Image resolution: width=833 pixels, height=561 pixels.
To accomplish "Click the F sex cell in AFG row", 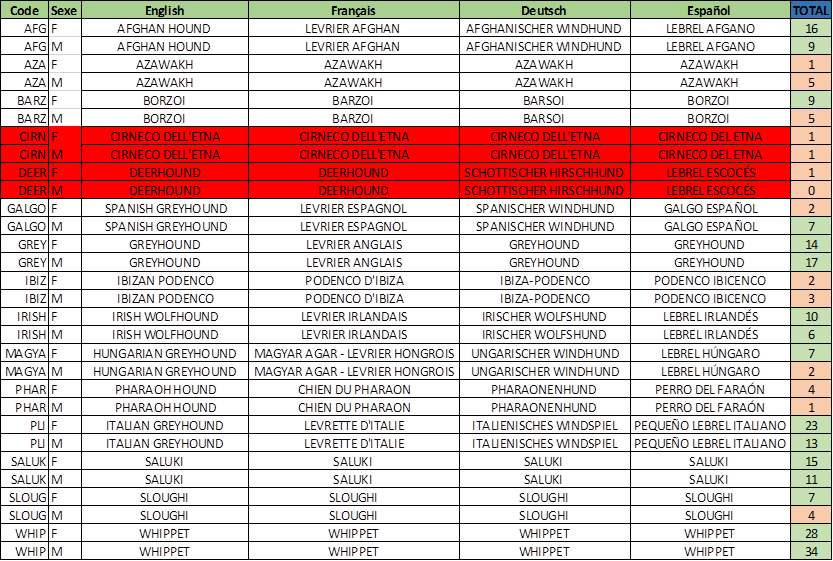I will point(65,29).
